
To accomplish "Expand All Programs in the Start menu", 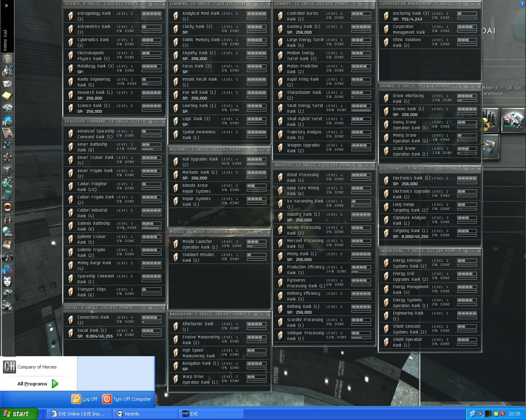I will coord(38,384).
